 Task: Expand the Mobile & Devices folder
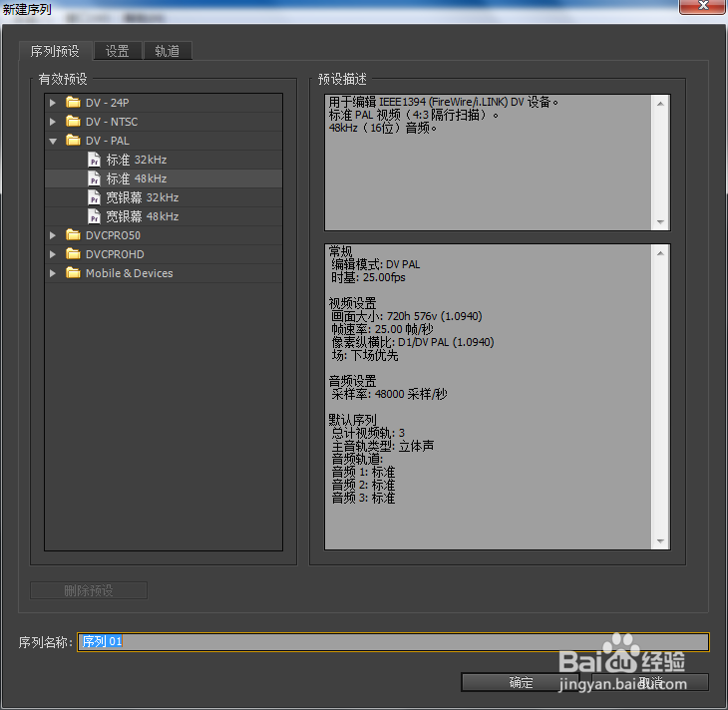pyautogui.click(x=53, y=273)
